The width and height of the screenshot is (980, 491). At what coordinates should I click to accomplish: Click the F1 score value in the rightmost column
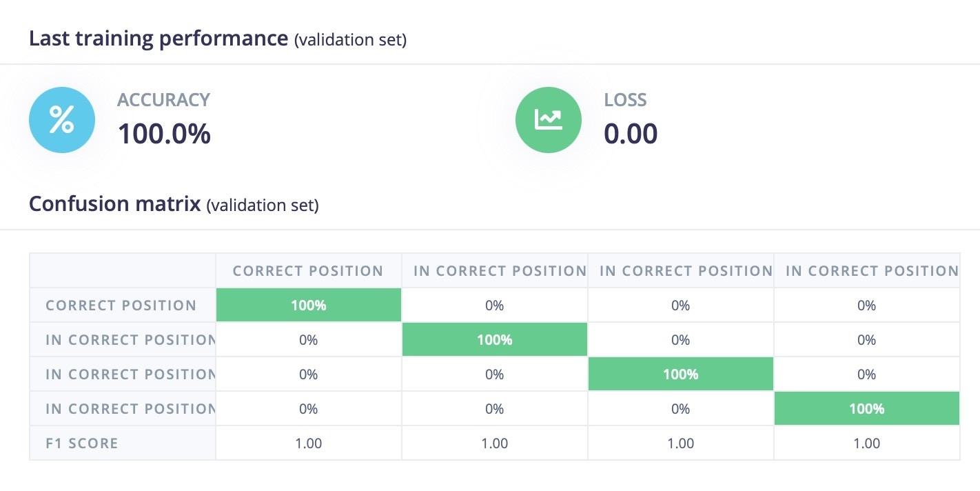click(x=866, y=443)
